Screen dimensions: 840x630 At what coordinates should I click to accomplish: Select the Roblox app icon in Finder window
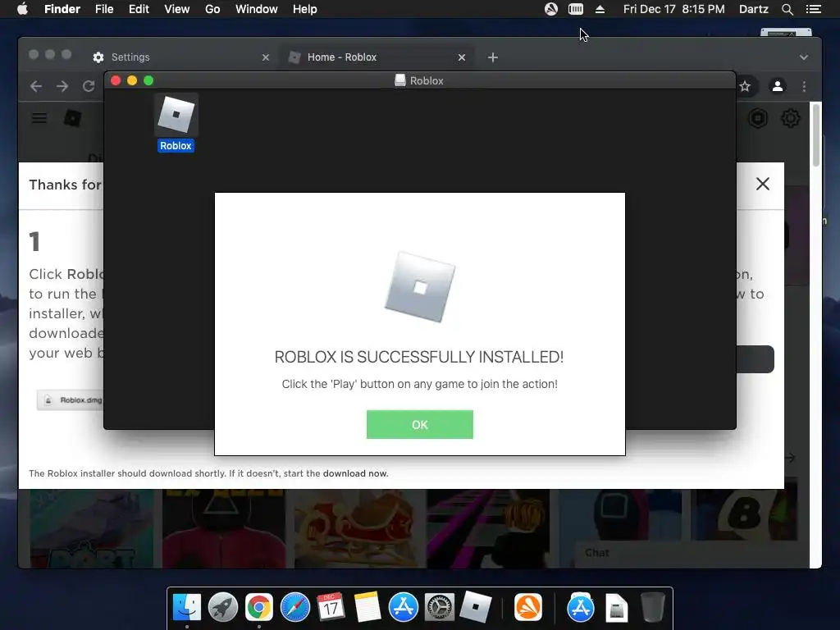pyautogui.click(x=176, y=115)
